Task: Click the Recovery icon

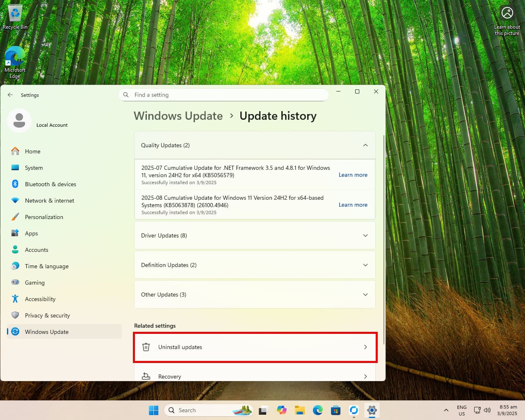Action: (146, 376)
